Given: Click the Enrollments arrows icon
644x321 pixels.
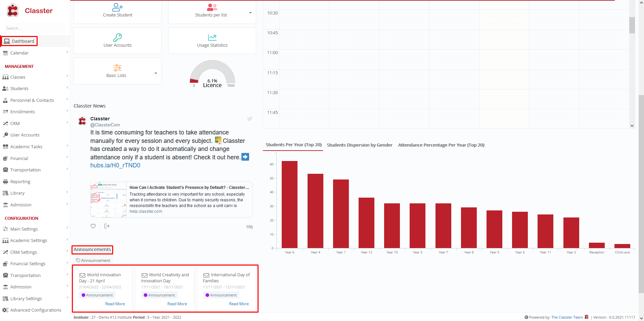Looking at the screenshot, I should pos(5,112).
